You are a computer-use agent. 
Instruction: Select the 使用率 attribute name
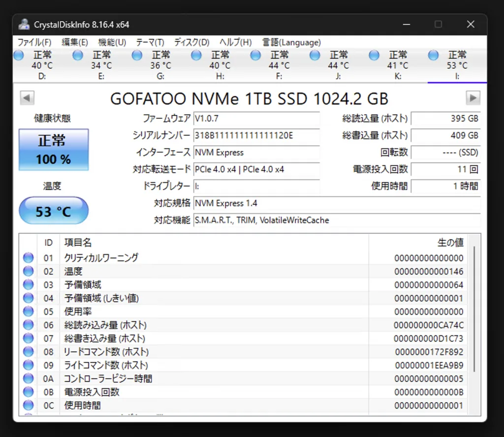click(x=78, y=312)
